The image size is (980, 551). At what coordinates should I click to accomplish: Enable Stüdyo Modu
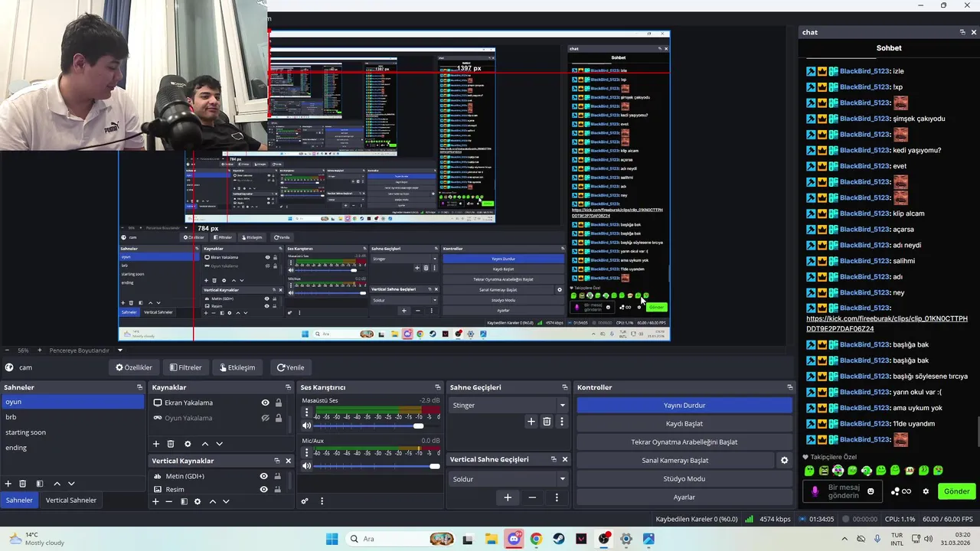684,478
